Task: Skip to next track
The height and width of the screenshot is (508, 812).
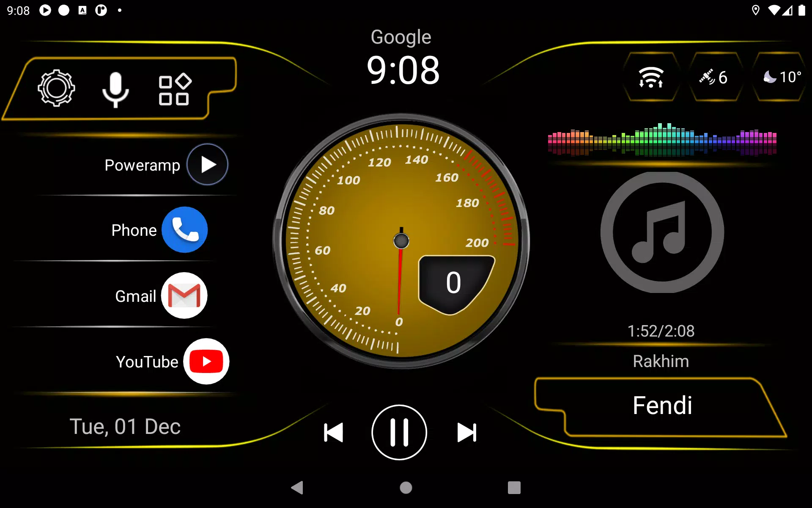Action: click(x=466, y=432)
